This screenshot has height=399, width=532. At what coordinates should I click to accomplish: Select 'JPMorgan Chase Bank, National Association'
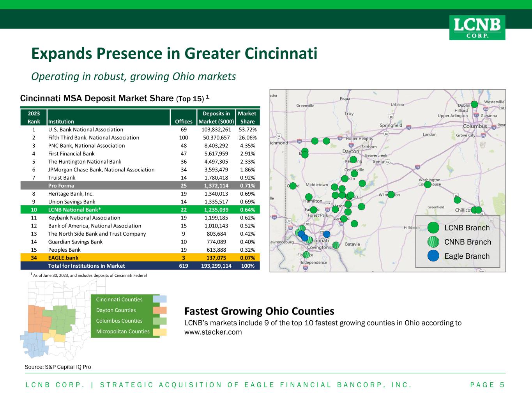pyautogui.click(x=101, y=169)
